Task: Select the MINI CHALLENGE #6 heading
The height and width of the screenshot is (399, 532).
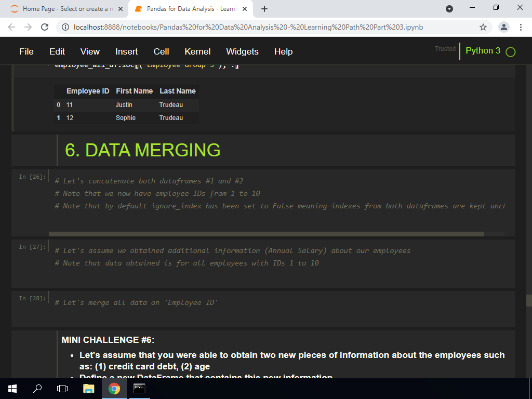Action: pos(108,340)
